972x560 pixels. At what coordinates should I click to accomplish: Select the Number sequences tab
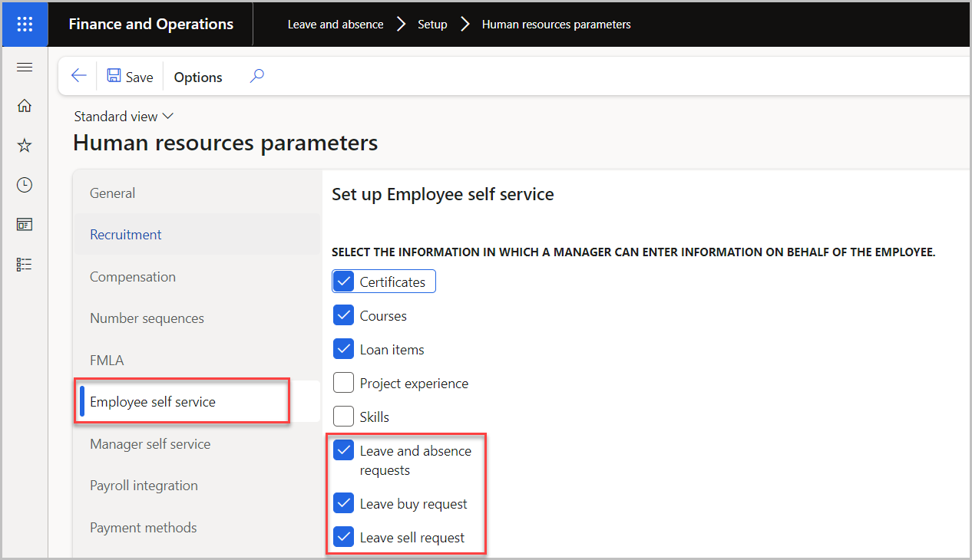point(197,318)
